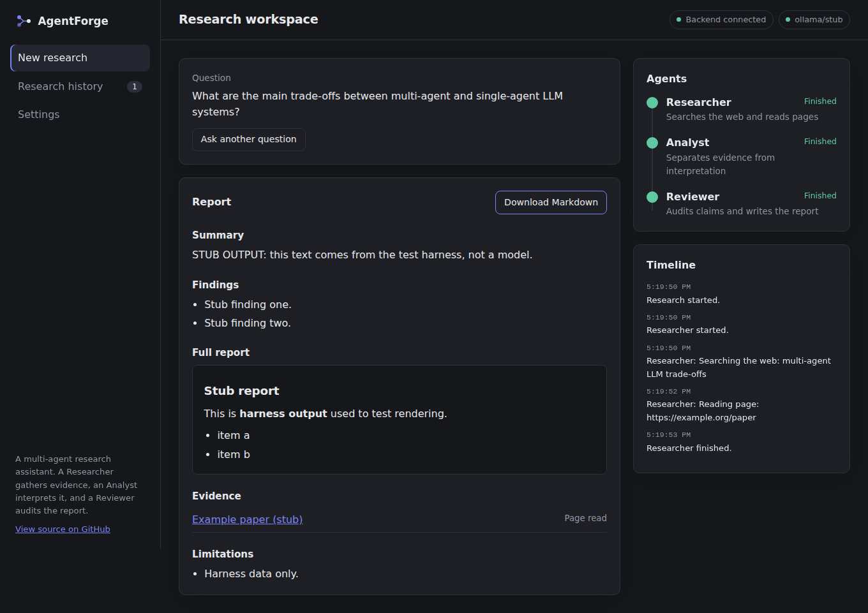Click the 'Stub finding two.' bullet
The height and width of the screenshot is (613, 868).
[x=248, y=323]
